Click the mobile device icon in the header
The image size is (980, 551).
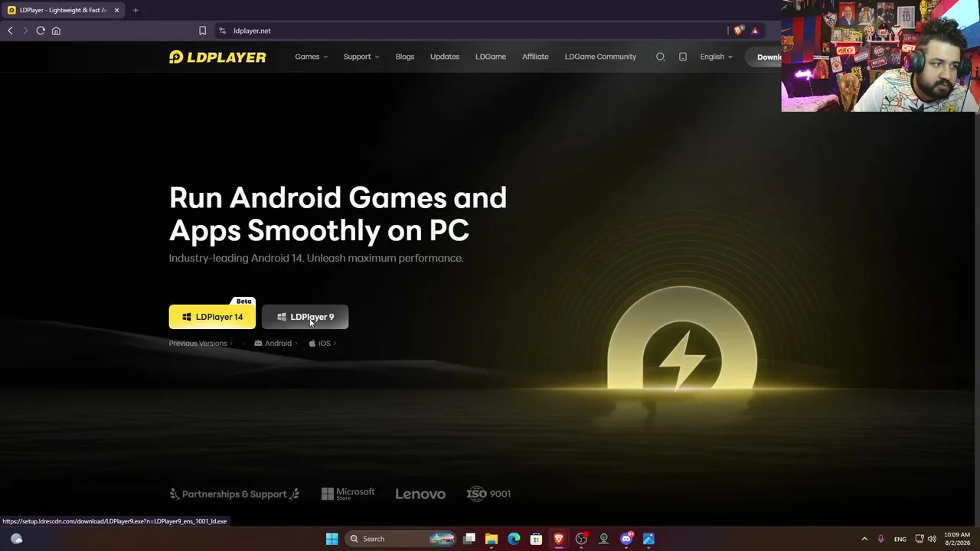pos(683,57)
